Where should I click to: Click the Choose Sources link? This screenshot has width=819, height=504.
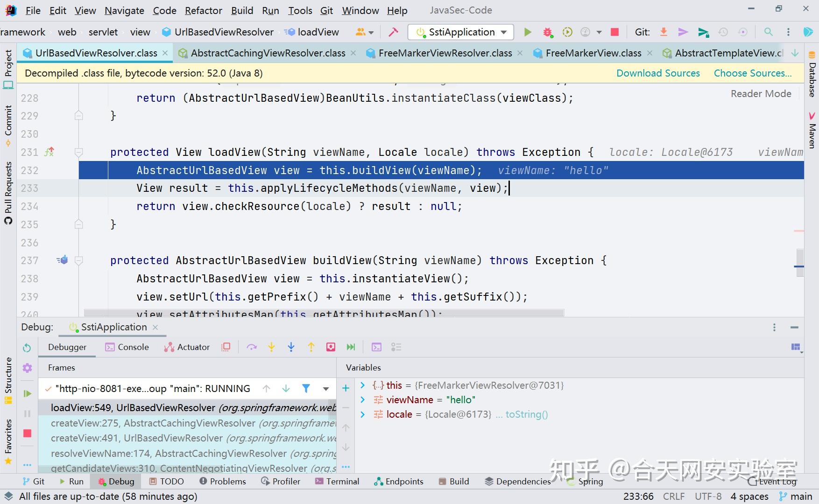(752, 73)
